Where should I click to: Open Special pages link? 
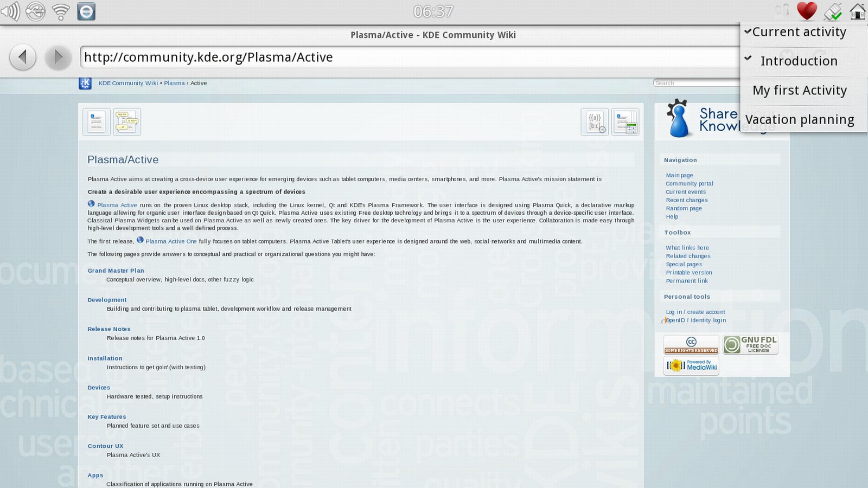point(684,264)
